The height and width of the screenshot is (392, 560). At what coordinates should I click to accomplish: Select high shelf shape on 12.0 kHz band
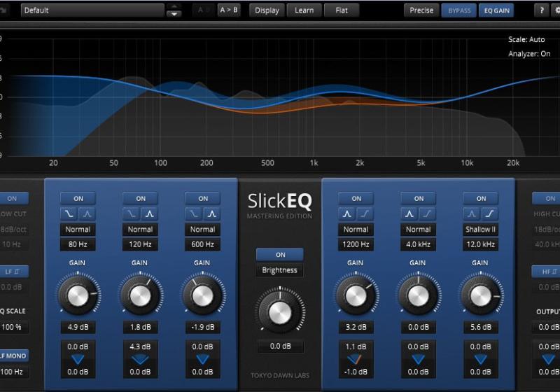[x=489, y=213]
